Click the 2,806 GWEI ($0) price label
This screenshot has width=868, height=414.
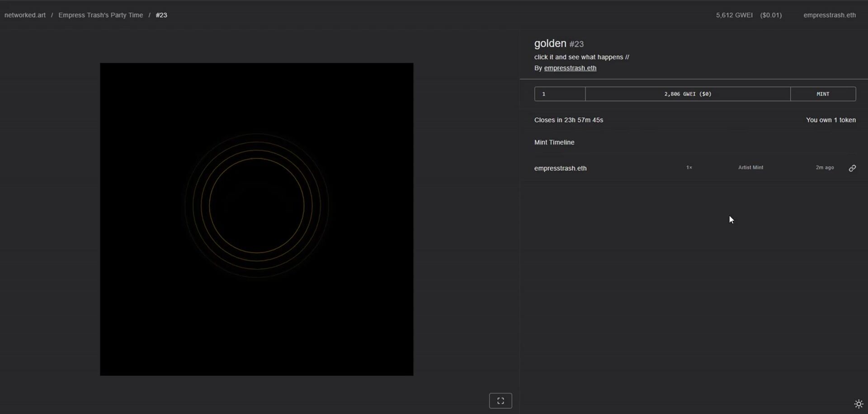(x=688, y=94)
